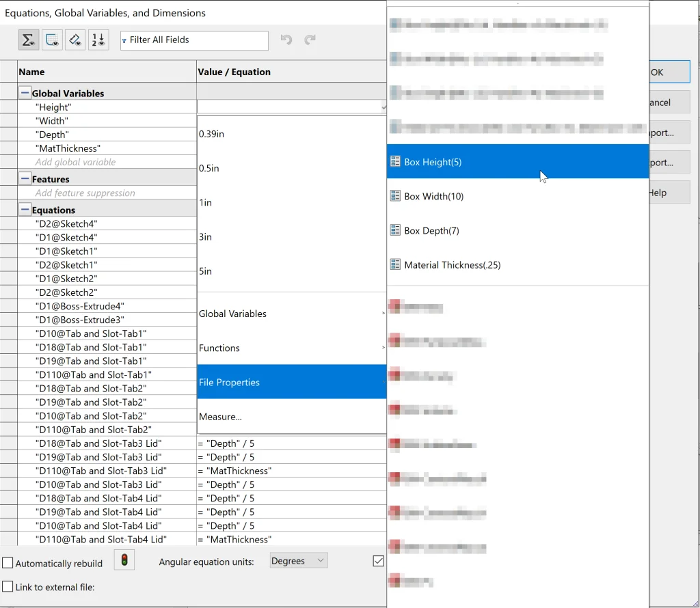Select the Sketch Equation View icon

pos(52,40)
